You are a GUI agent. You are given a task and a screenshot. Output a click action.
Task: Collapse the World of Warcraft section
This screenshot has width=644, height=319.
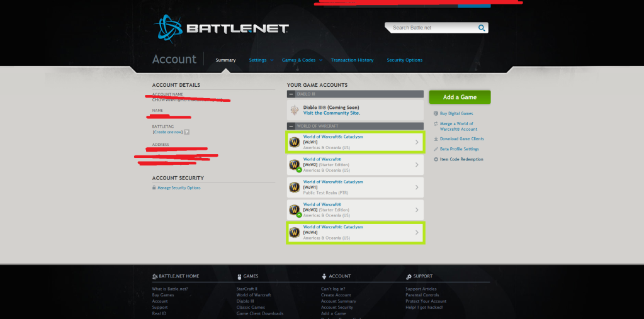(291, 126)
